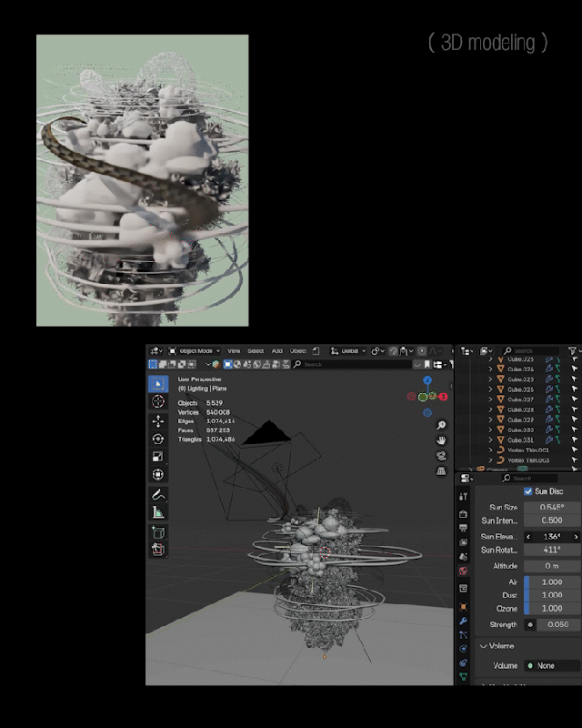Expand the Cube.027 outliner row
Screen dimensions: 582x728
[490, 399]
